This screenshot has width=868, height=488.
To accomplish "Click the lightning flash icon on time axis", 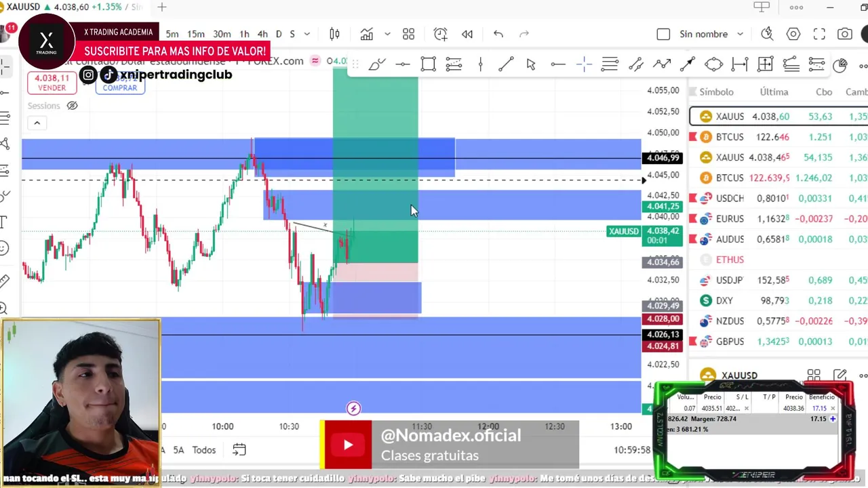I will point(353,408).
